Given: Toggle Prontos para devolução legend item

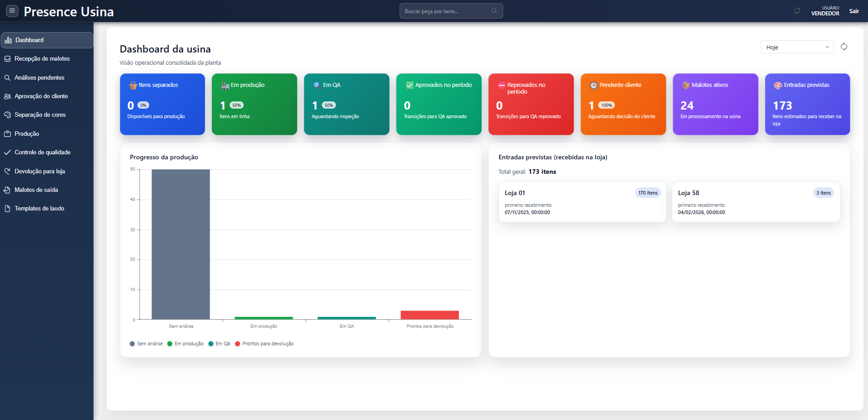Looking at the screenshot, I should tap(264, 344).
